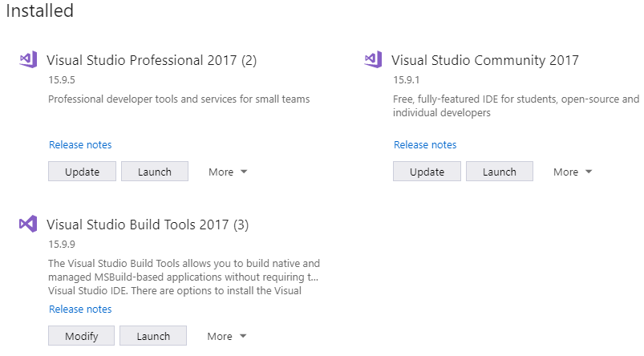
Task: Click the Installed section heading
Action: click(x=40, y=10)
